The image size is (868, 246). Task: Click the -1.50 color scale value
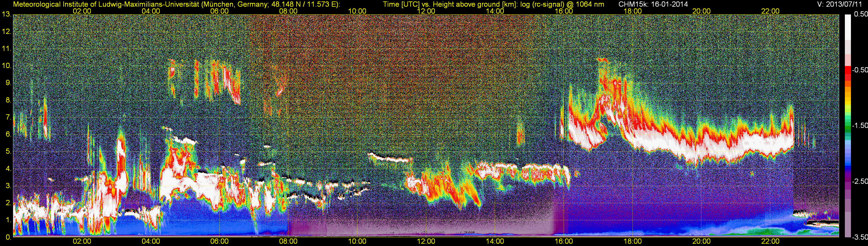[x=860, y=125]
